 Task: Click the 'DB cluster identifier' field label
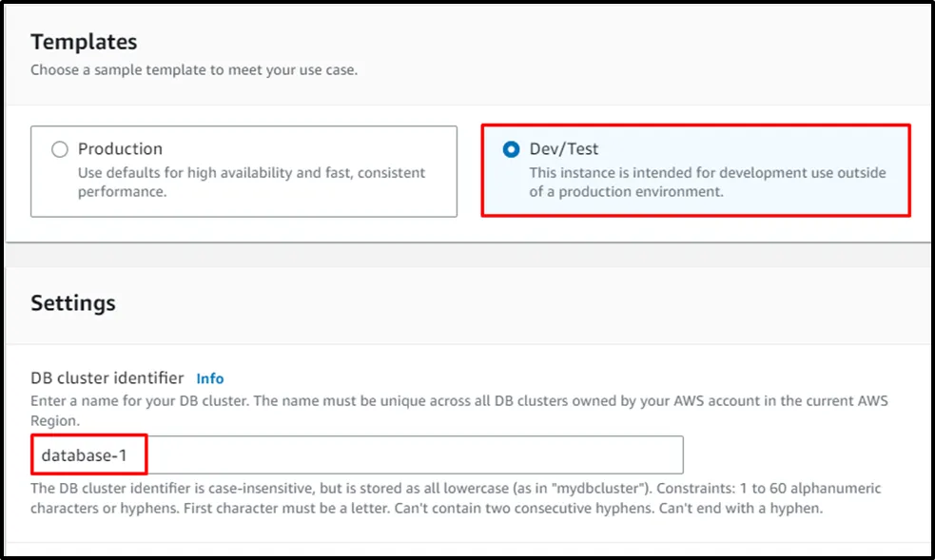click(x=107, y=378)
